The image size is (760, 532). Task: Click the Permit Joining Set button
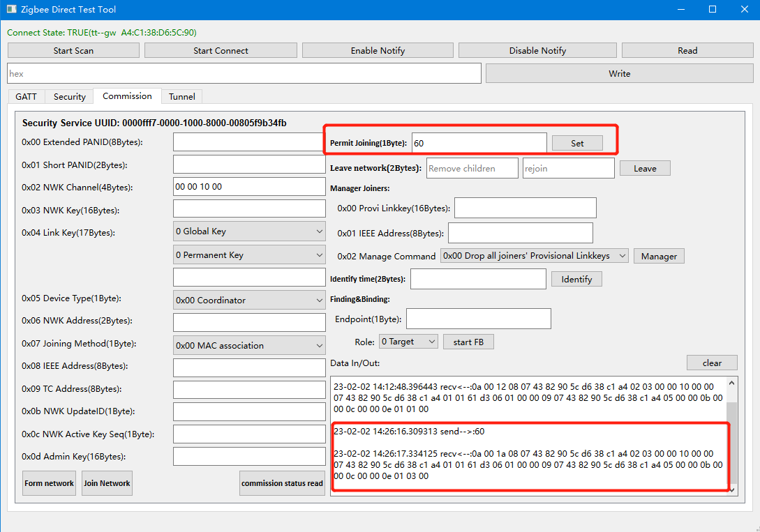point(577,144)
